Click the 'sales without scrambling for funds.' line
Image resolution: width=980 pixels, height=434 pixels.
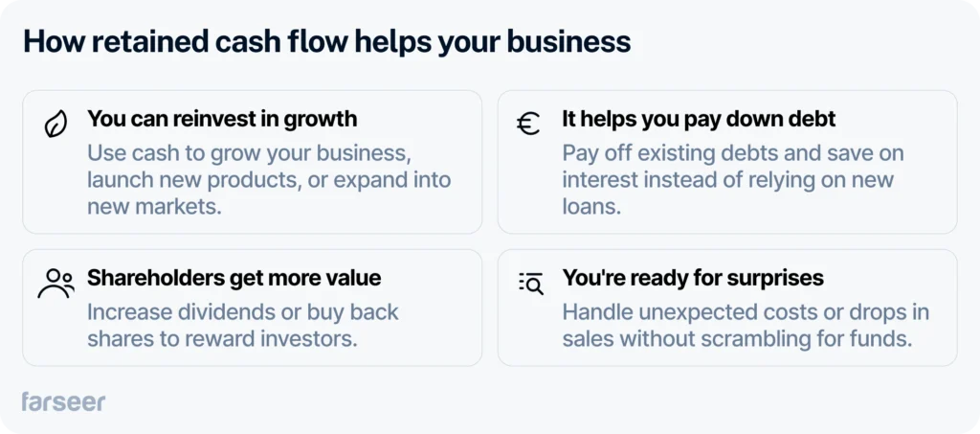(x=736, y=339)
